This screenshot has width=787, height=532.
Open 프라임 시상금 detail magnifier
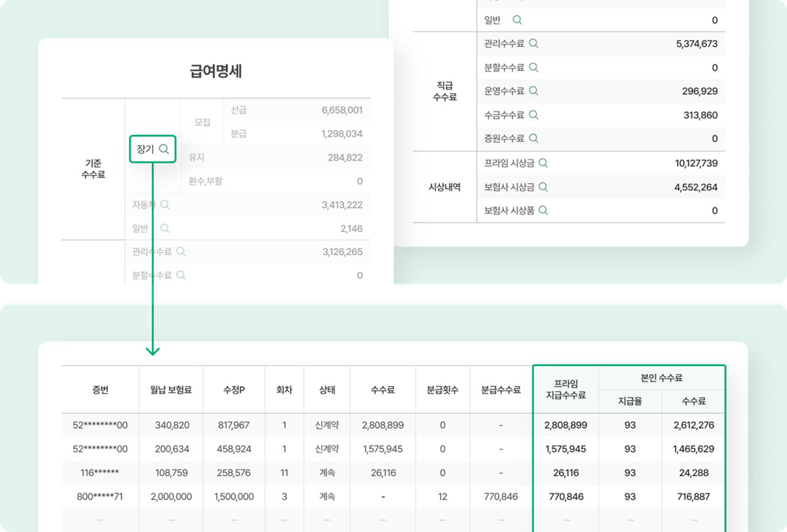543,163
